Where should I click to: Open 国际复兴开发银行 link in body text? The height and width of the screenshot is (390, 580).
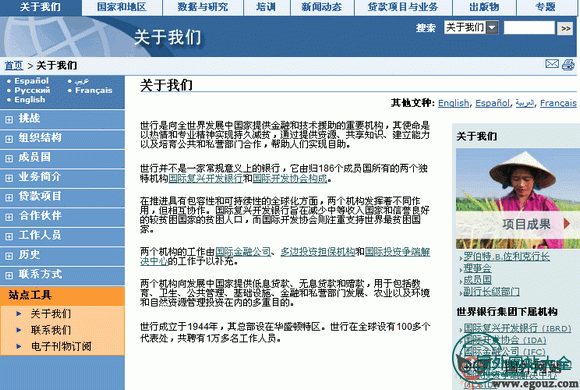pyautogui.click(x=206, y=178)
